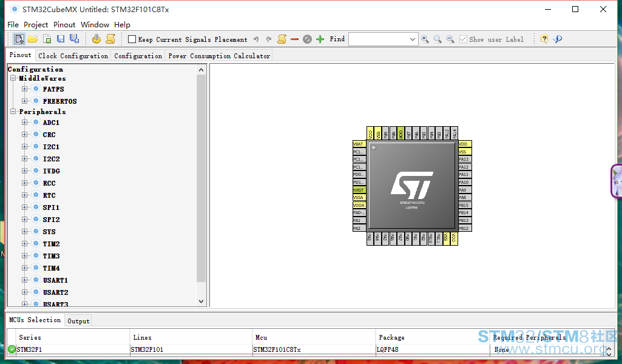Image resolution: width=622 pixels, height=364 pixels.
Task: Open the File menu
Action: (13, 25)
